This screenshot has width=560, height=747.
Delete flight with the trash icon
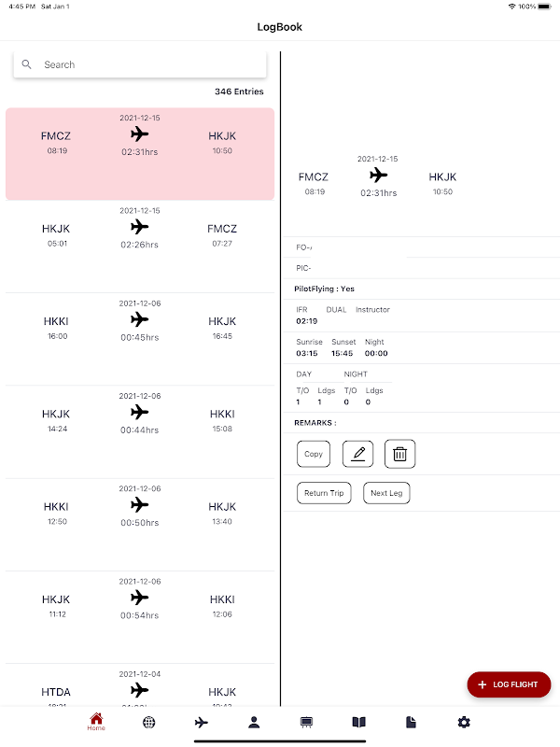tap(399, 455)
